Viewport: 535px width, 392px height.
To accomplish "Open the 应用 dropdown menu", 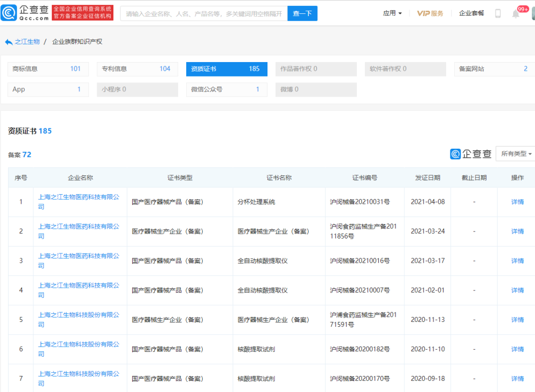I will click(392, 13).
